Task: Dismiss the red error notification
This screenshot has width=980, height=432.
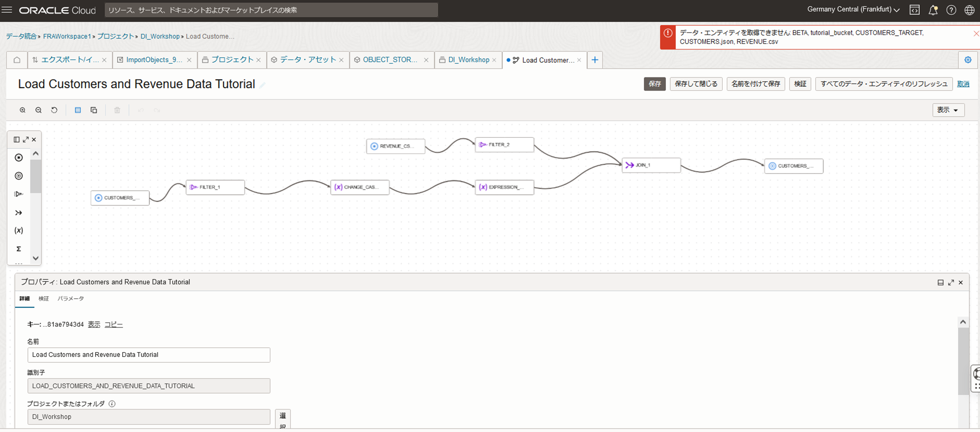Action: click(x=976, y=33)
